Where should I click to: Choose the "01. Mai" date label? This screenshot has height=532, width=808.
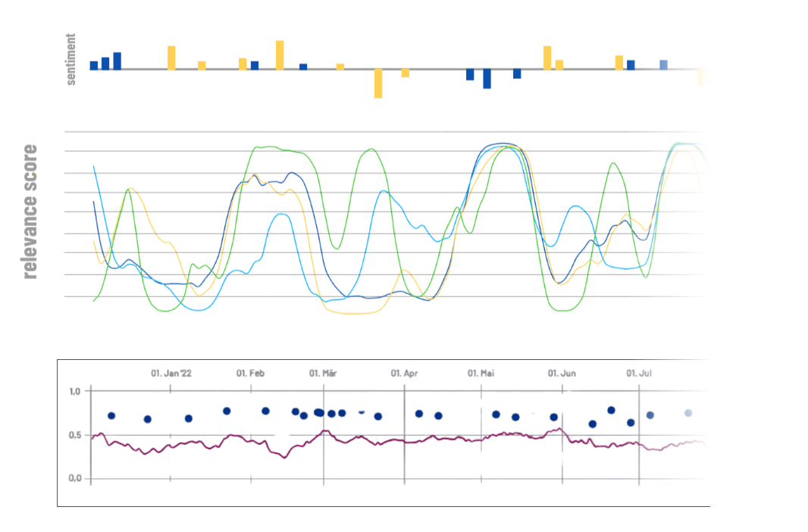(x=481, y=373)
